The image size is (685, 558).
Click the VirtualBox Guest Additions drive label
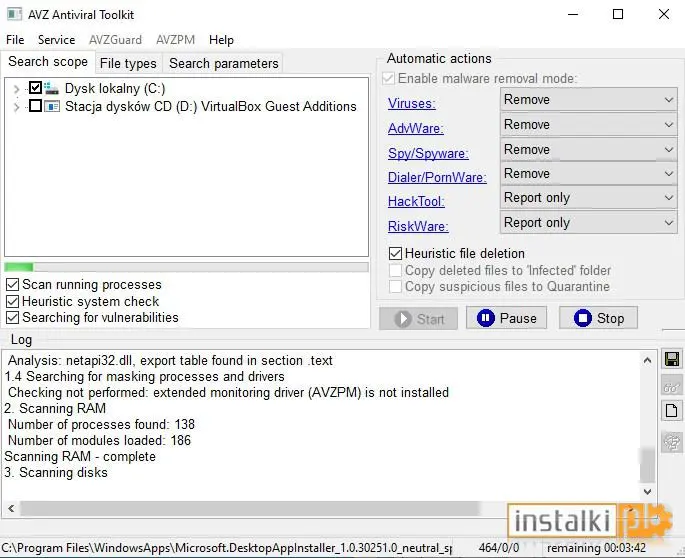(x=211, y=106)
